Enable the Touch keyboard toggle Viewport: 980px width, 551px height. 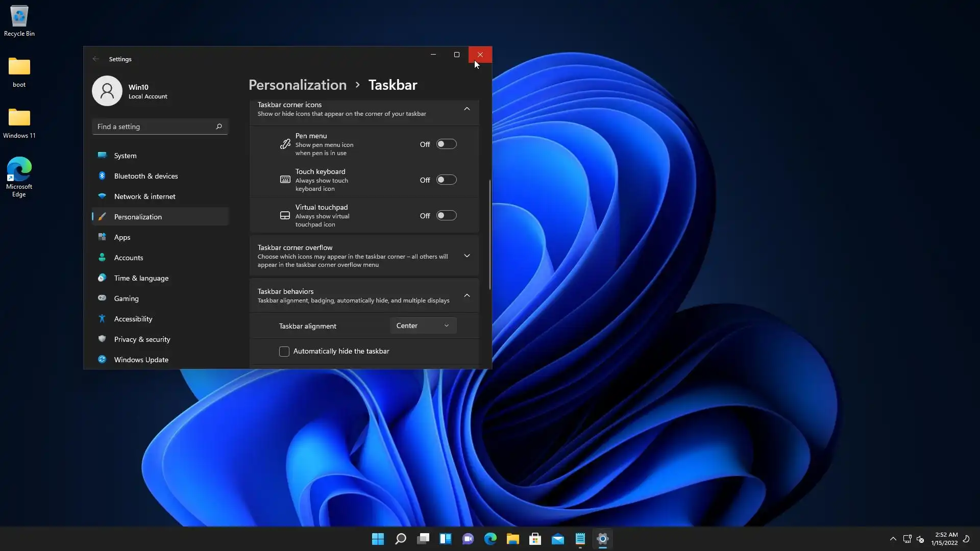446,180
